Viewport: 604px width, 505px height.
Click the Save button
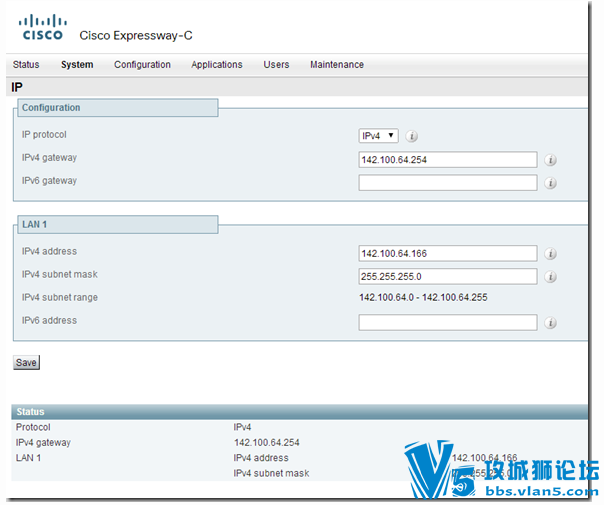click(x=26, y=362)
